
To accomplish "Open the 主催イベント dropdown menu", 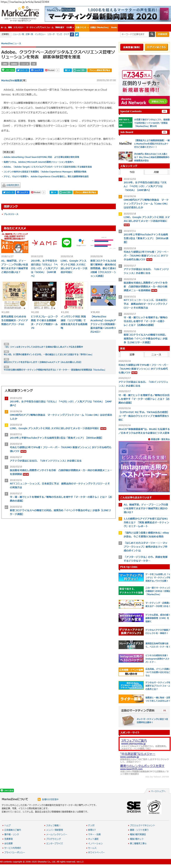I will [x=81, y=27].
